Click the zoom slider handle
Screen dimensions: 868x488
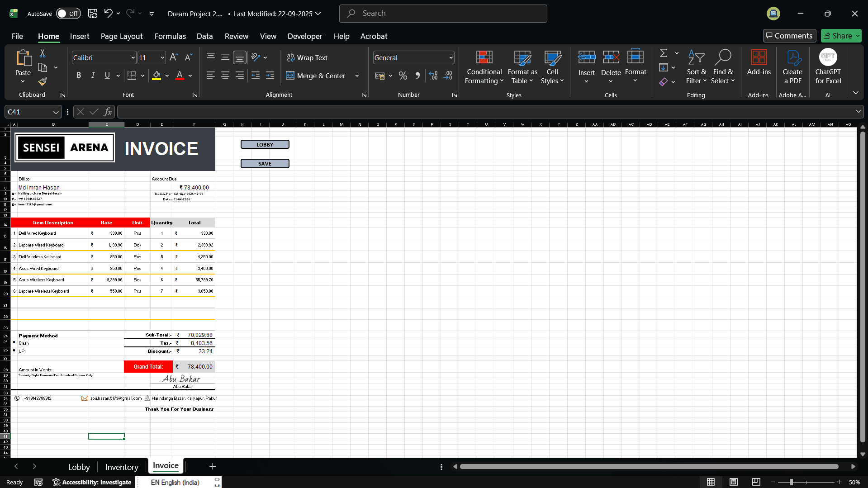[792, 482]
